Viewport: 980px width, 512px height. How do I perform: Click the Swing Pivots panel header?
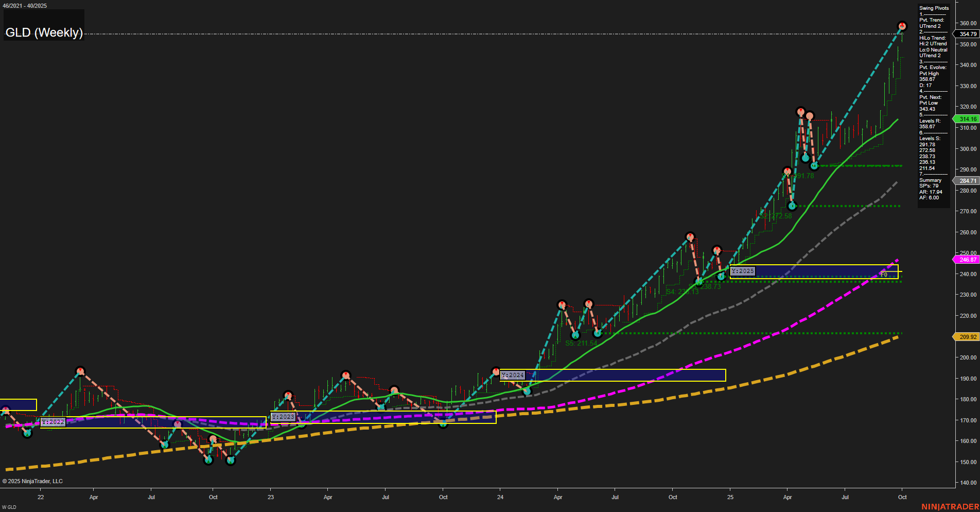click(x=934, y=8)
